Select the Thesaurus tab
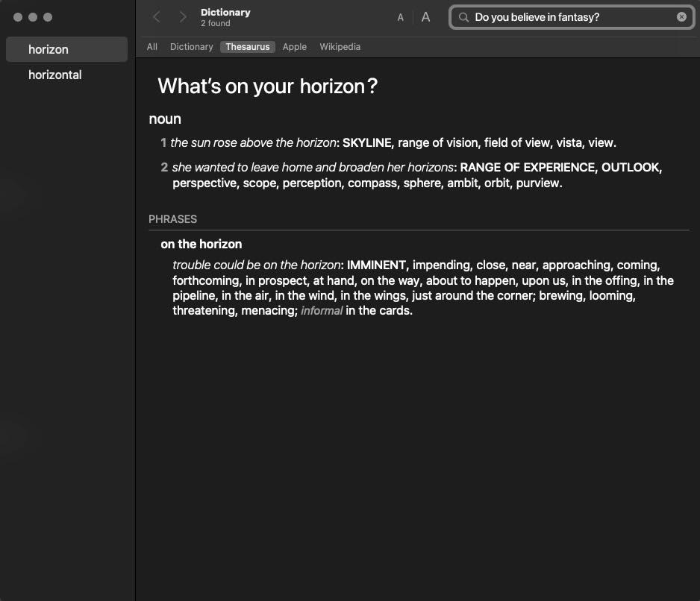 [248, 47]
